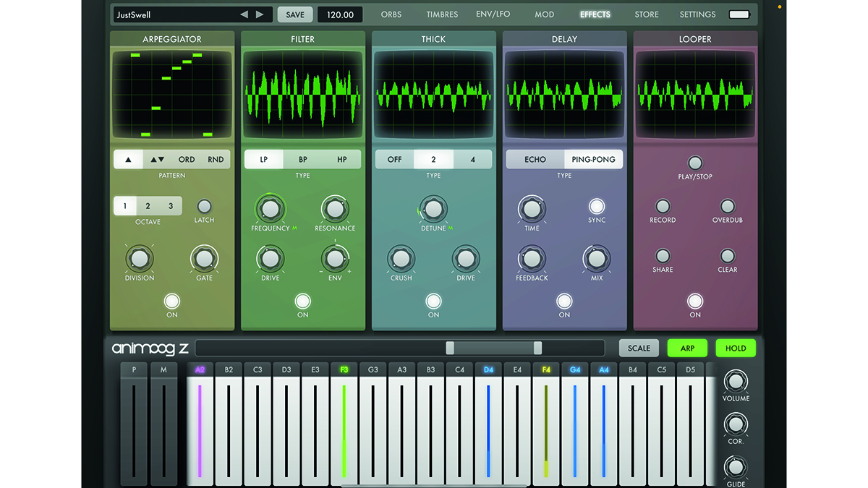This screenshot has height=488, width=868.
Task: Enable Delay Sync
Action: pos(597,206)
